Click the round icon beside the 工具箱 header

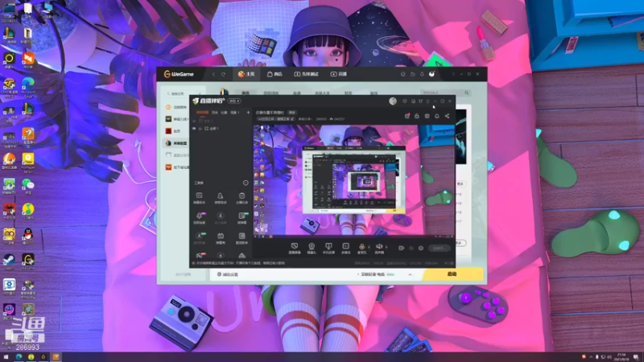(246, 183)
